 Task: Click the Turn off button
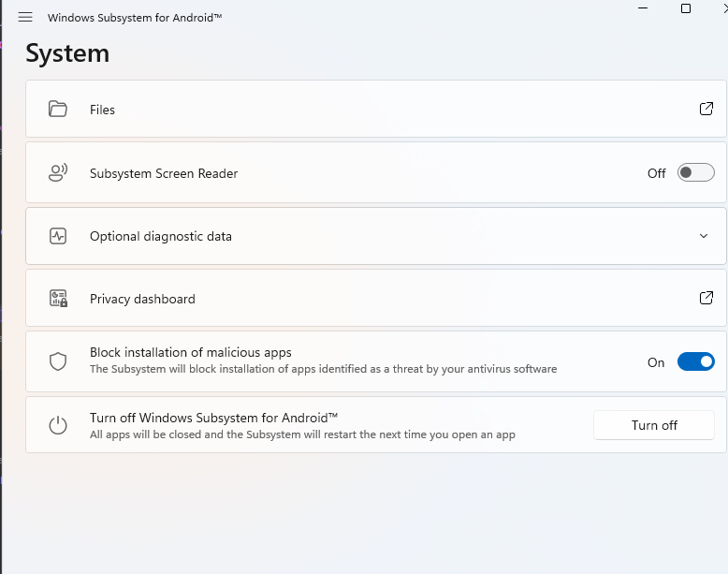(654, 425)
